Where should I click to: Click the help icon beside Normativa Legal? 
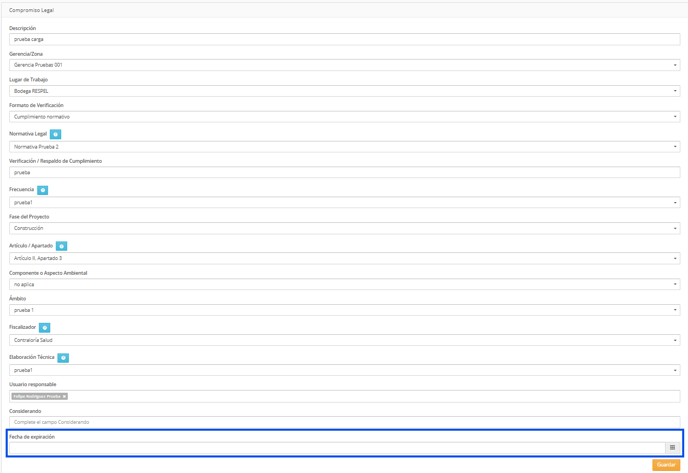55,134
